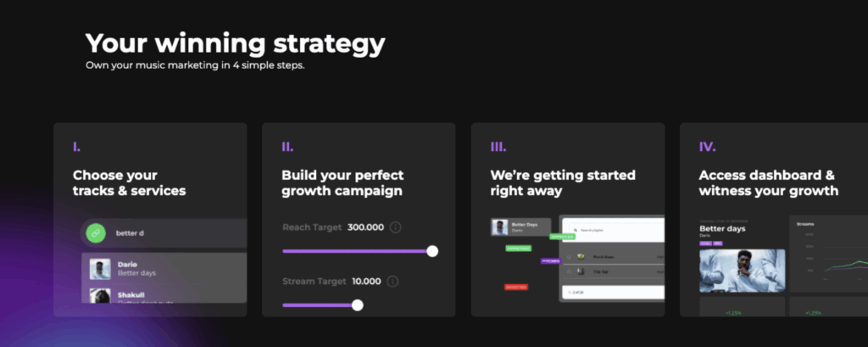Click the red REJECTED status tag
The width and height of the screenshot is (868, 347).
click(x=516, y=287)
